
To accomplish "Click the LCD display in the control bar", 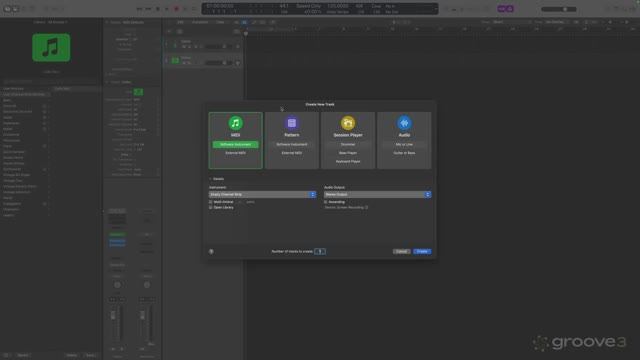I will (320, 9).
